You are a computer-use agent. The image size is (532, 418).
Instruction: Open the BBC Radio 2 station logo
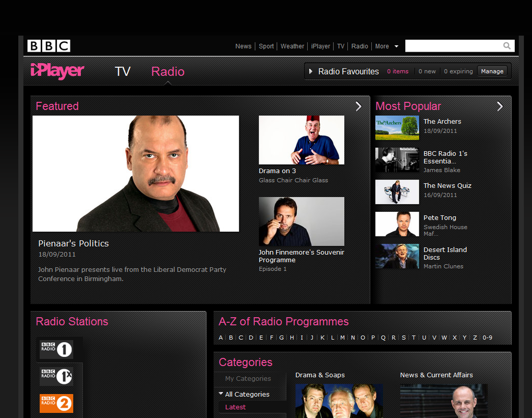pyautogui.click(x=56, y=403)
